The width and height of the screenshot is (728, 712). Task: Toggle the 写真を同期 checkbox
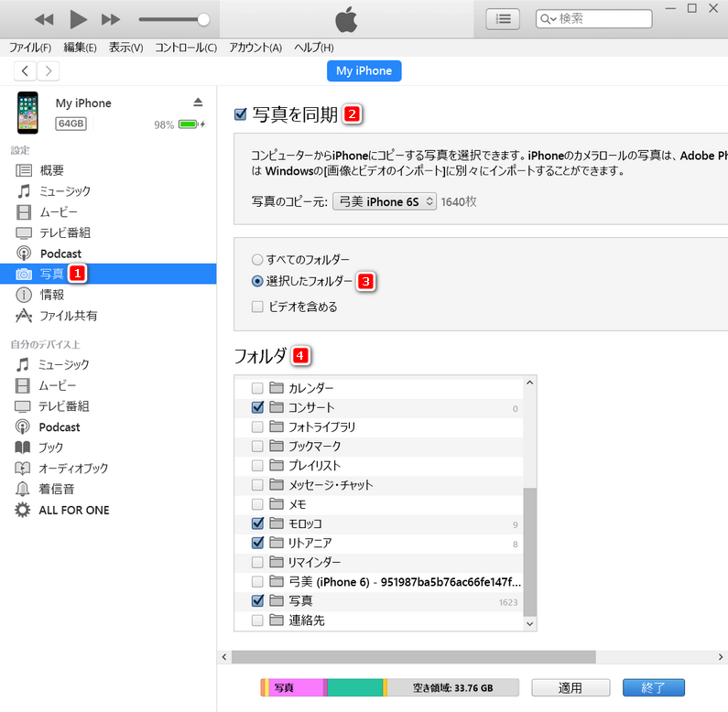(x=241, y=114)
